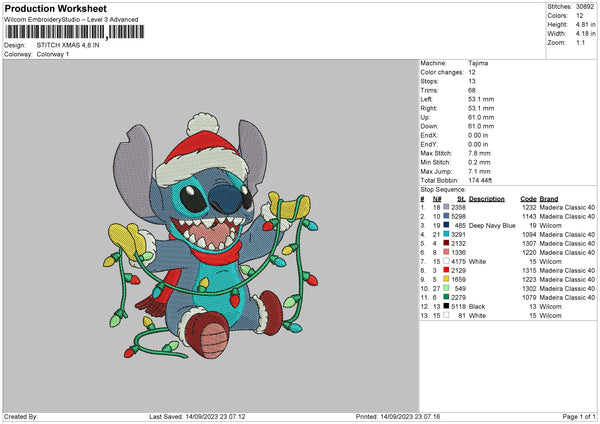Click the Colors value "12" at top right
Screen dimensions: 600x424
click(x=579, y=16)
